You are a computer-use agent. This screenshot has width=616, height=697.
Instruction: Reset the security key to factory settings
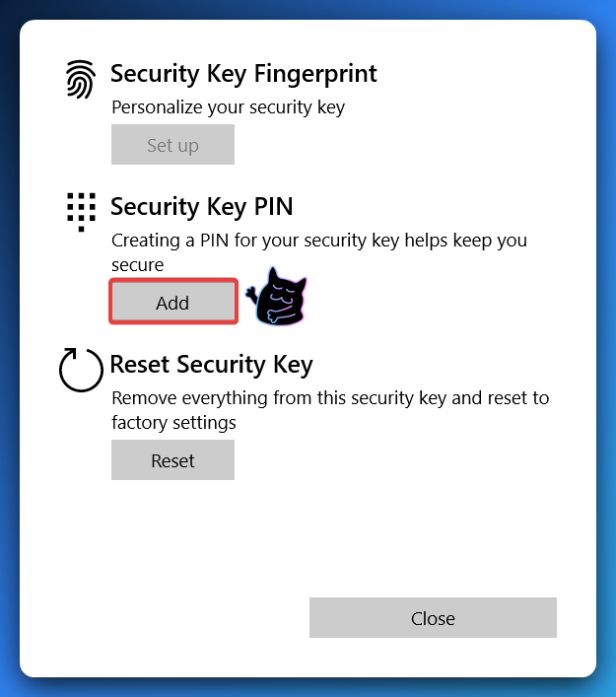click(x=172, y=460)
